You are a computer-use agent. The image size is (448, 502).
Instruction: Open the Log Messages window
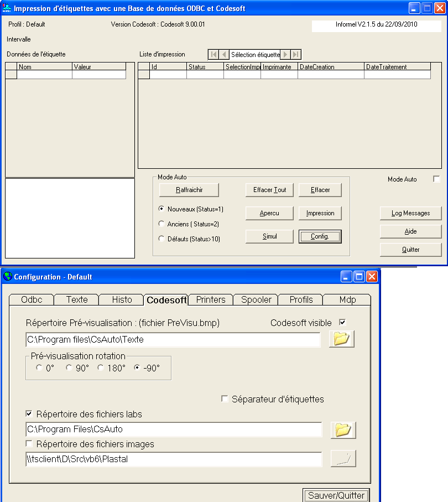(x=410, y=213)
